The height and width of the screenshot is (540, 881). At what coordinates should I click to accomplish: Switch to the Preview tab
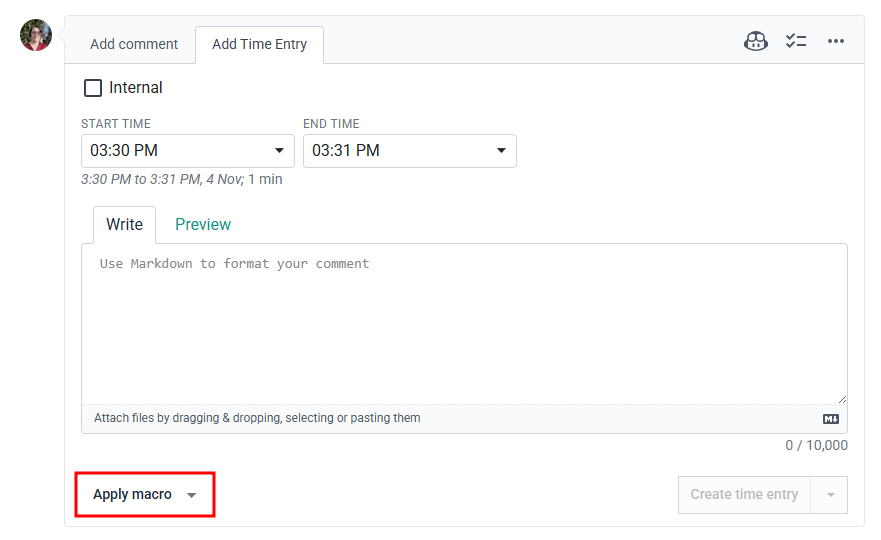pyautogui.click(x=203, y=225)
